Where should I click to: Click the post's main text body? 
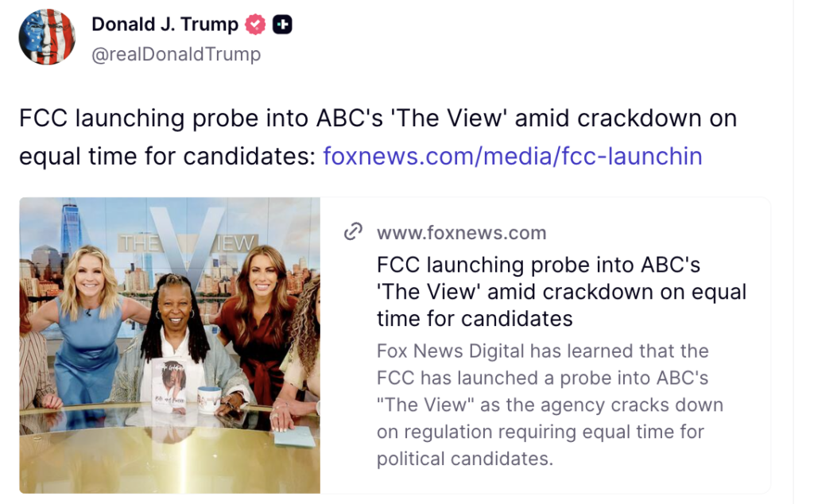[378, 119]
